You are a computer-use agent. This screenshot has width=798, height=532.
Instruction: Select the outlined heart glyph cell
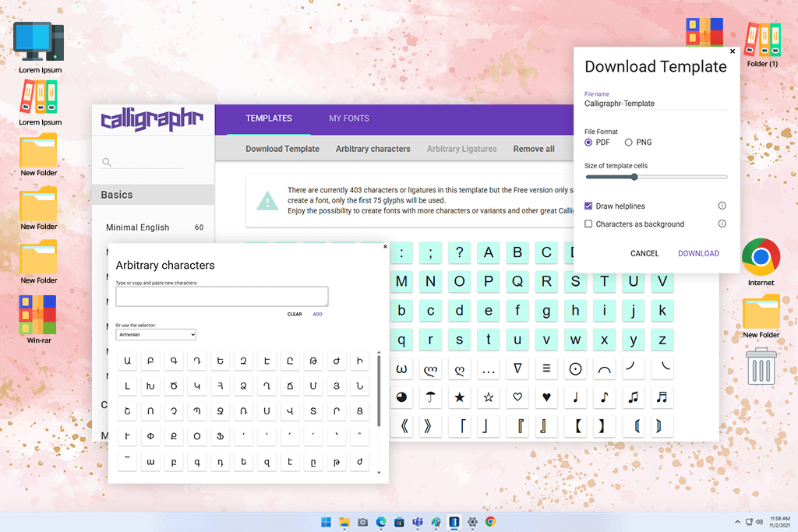[517, 397]
